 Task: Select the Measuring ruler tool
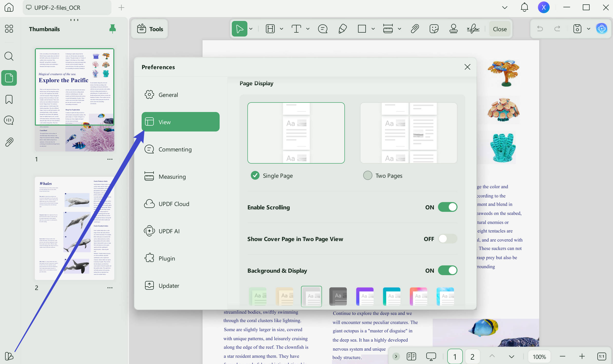tap(388, 29)
